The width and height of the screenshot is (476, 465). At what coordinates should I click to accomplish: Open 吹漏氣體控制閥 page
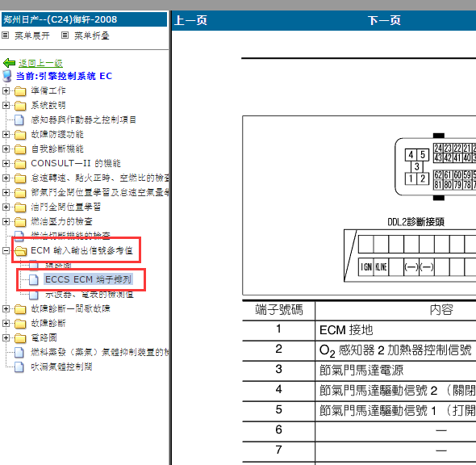(x=61, y=367)
